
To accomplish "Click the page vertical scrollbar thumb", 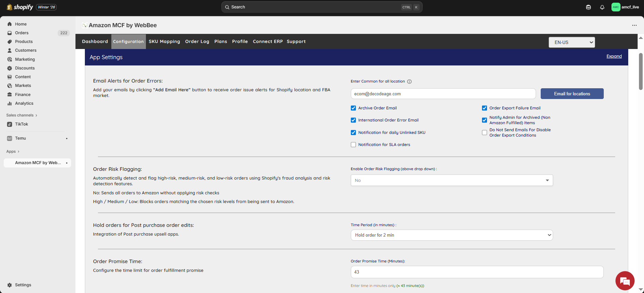I will (x=641, y=71).
